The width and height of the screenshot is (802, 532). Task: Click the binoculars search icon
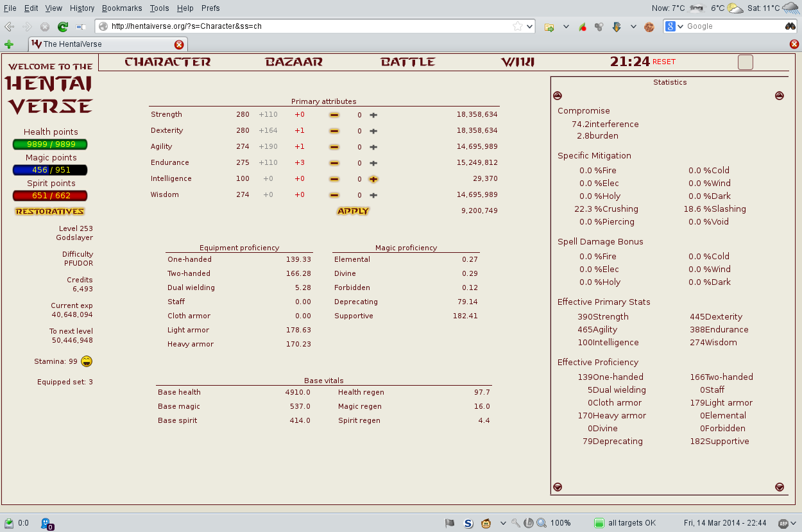(x=790, y=26)
